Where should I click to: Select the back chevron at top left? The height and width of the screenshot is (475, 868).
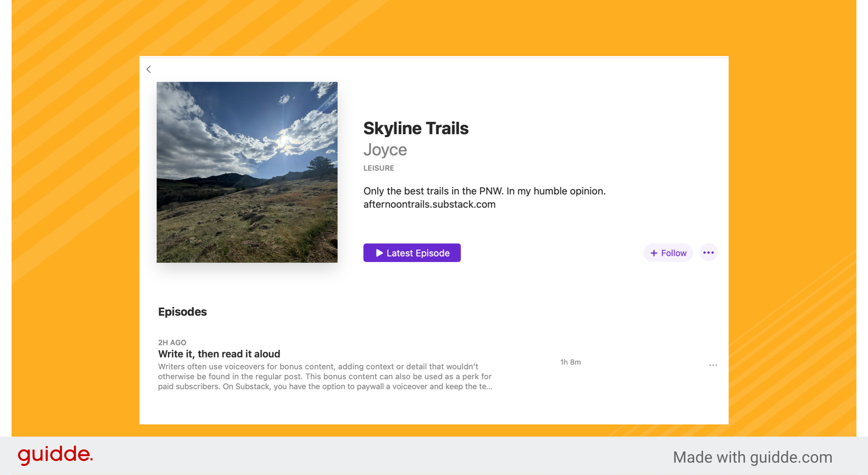coord(148,69)
